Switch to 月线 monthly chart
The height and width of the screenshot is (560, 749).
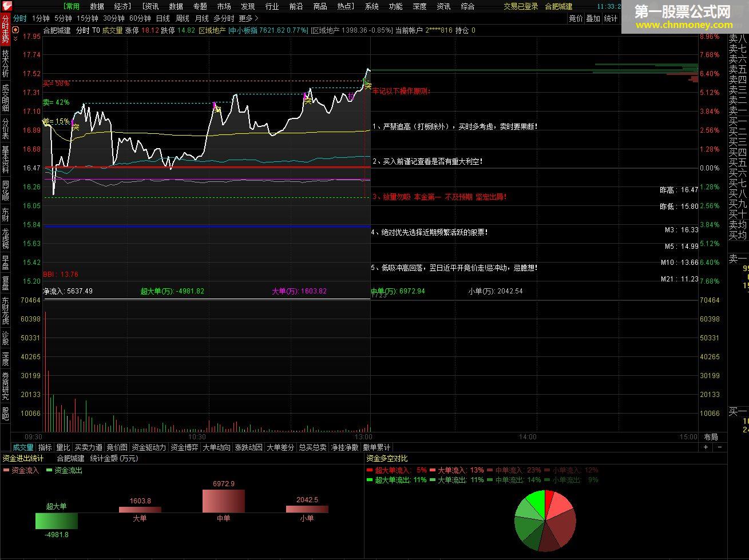click(202, 18)
